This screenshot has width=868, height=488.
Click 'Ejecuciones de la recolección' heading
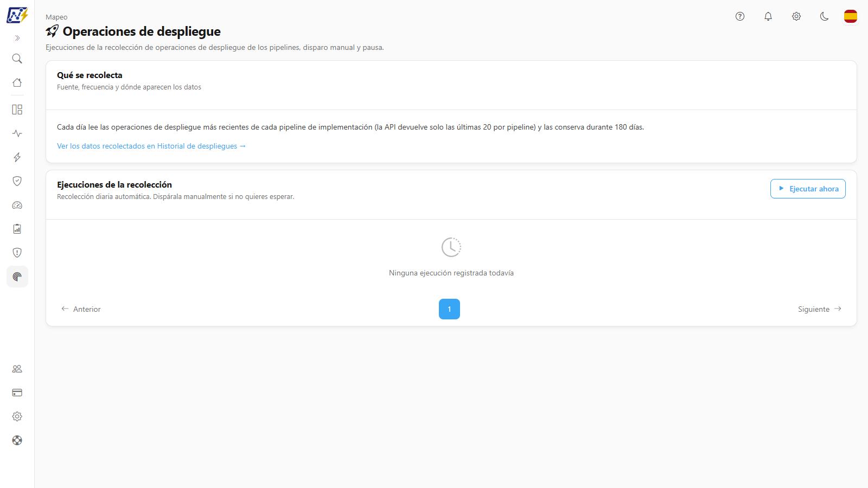(114, 185)
